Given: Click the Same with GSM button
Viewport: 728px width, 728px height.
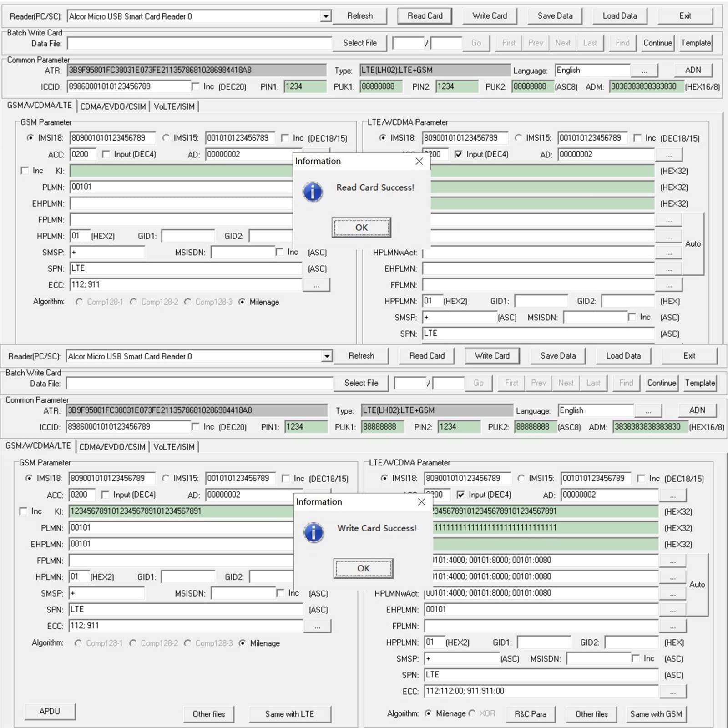Looking at the screenshot, I should [x=656, y=714].
